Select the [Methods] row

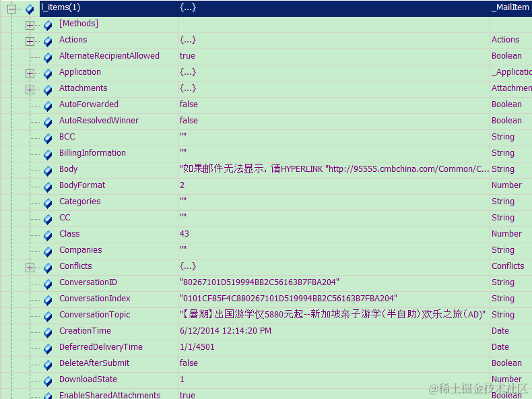coord(79,24)
